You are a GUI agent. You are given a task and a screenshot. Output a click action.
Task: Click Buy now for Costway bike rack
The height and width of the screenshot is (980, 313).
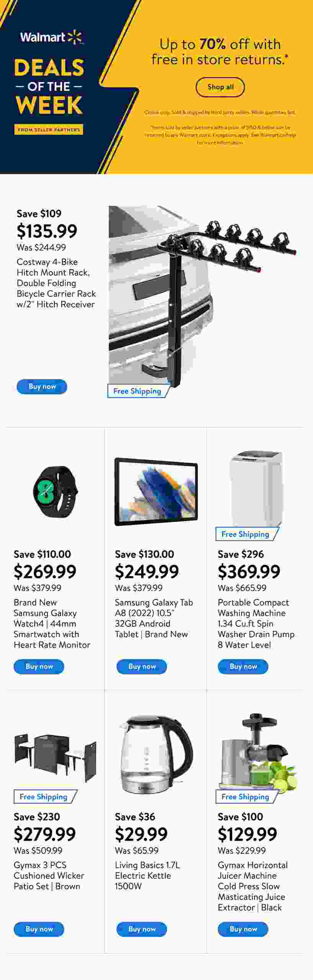pos(42,387)
